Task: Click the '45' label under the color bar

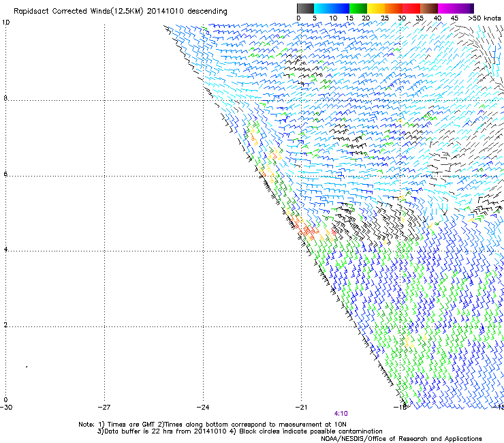Action: [x=454, y=18]
